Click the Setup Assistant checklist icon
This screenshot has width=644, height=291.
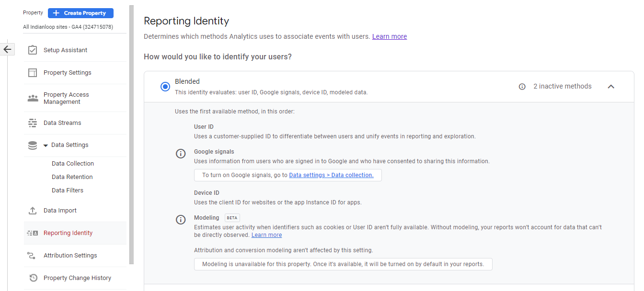pos(33,50)
